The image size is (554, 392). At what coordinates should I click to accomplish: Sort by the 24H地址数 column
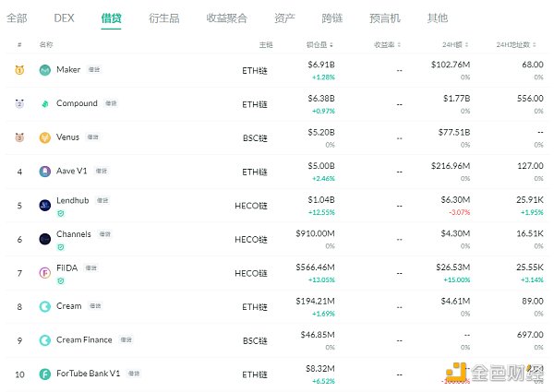[x=519, y=44]
